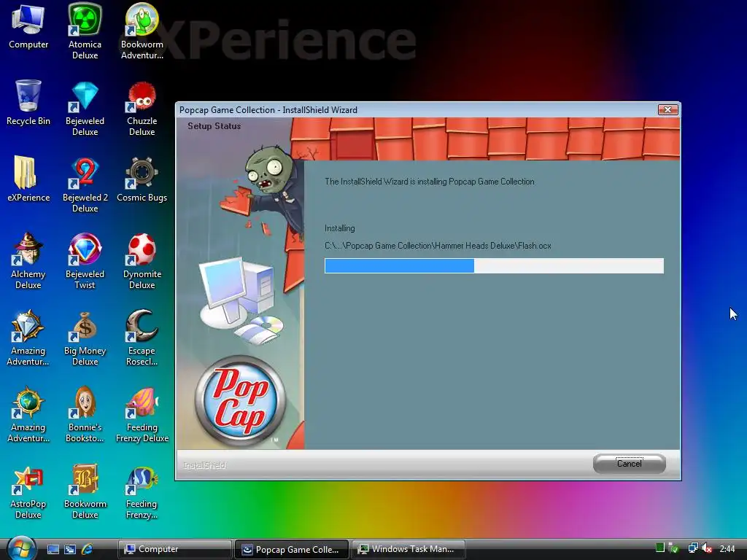Select the Bejeweled 2 Deluxe shortcut

[85, 184]
